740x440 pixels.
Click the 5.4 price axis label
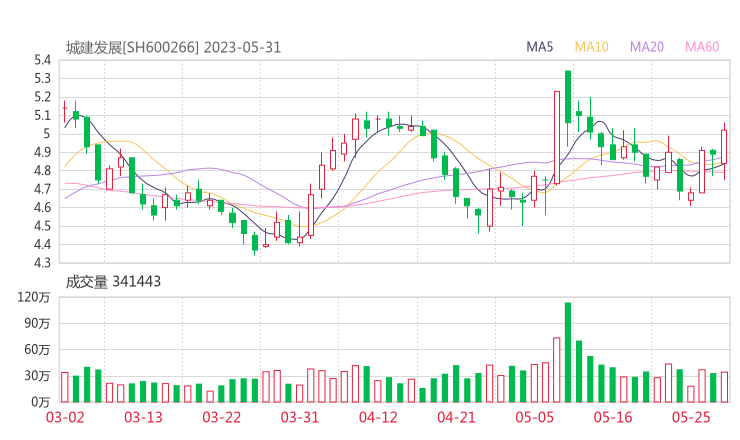click(42, 60)
